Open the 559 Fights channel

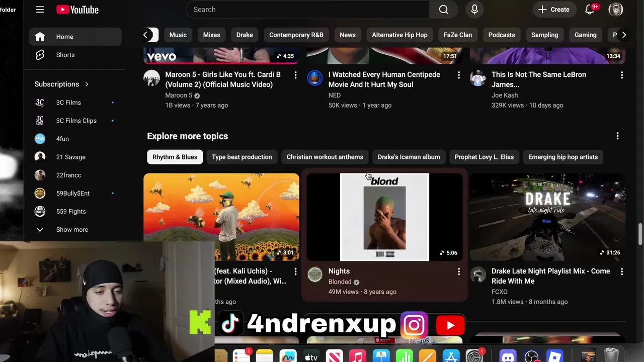pyautogui.click(x=75, y=211)
